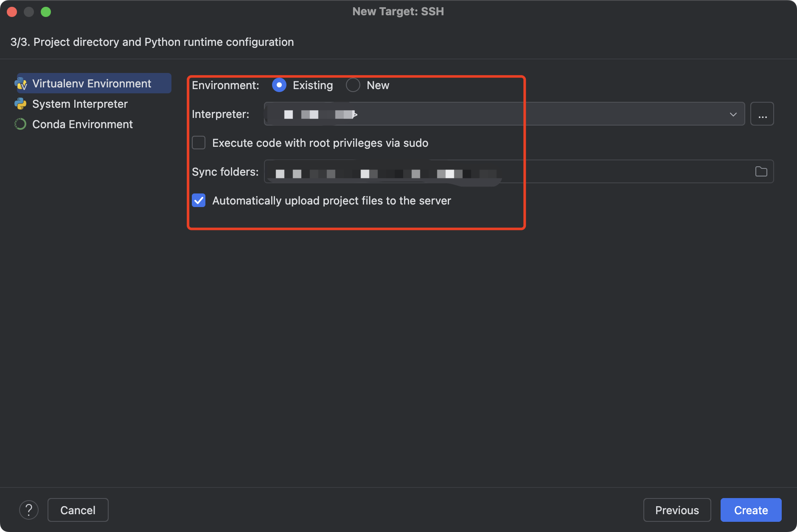Enable execute code with root privileges via sudo
The height and width of the screenshot is (532, 797).
[x=199, y=143]
